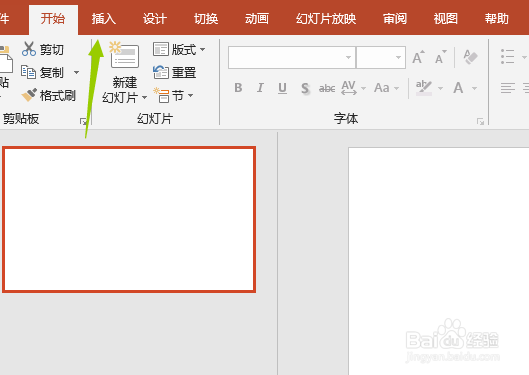Decrease font size with small A icon
This screenshot has width=529, height=375.
pyautogui.click(x=440, y=57)
